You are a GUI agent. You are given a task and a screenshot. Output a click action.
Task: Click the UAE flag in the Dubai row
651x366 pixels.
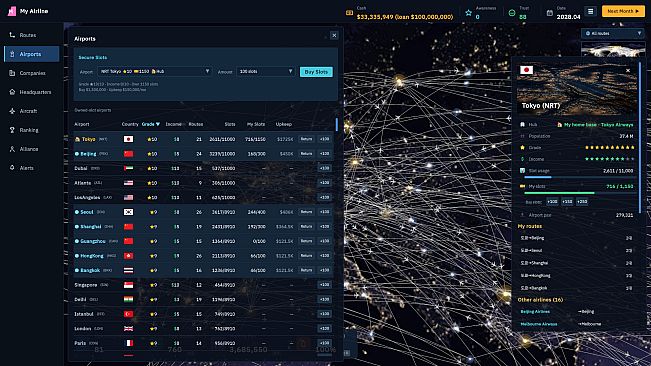pyautogui.click(x=128, y=168)
